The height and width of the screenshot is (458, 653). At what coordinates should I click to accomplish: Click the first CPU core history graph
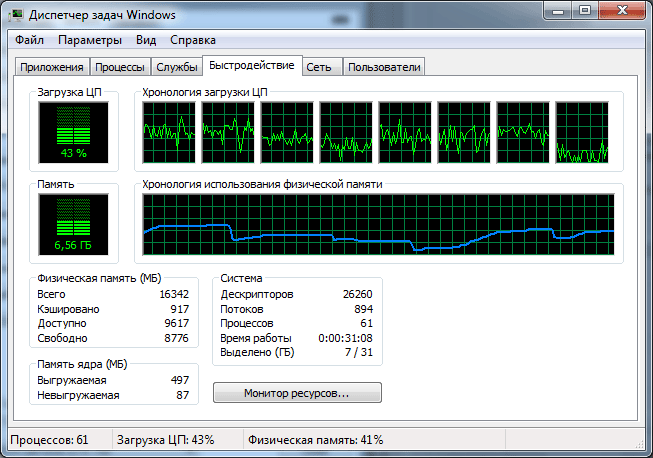(168, 132)
